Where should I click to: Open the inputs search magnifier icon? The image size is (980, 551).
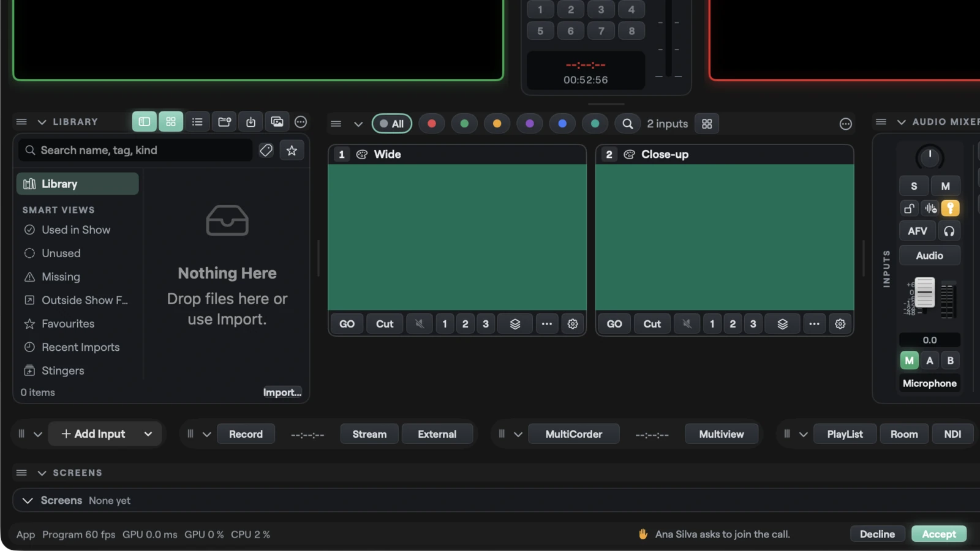pos(628,124)
